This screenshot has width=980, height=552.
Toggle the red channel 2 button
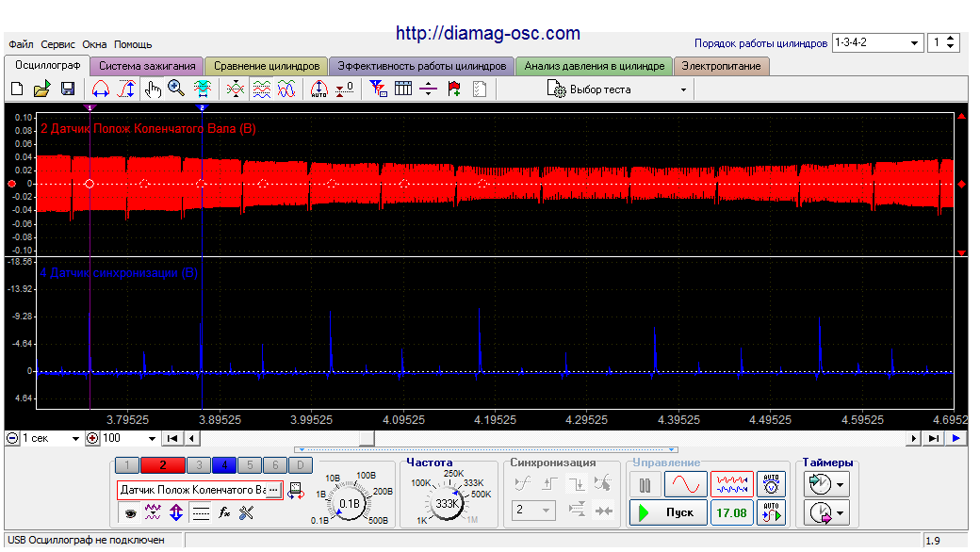[162, 465]
